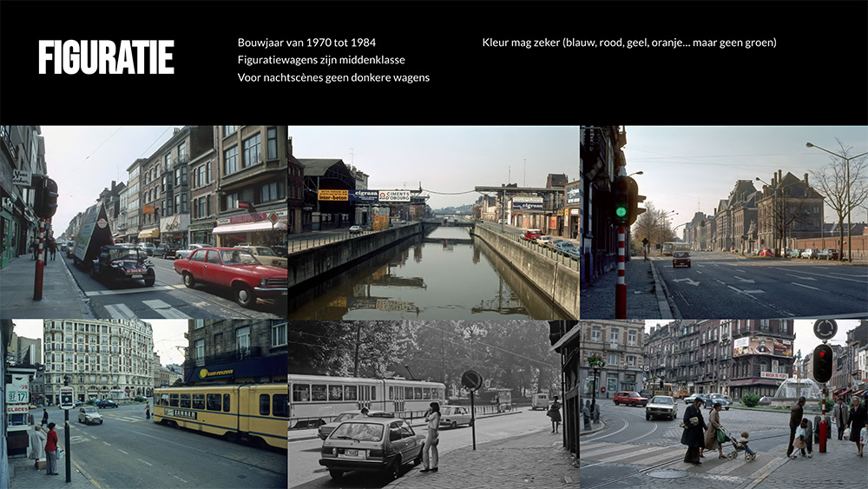Click the round no-entry sign in the black-and-white photo

click(472, 380)
